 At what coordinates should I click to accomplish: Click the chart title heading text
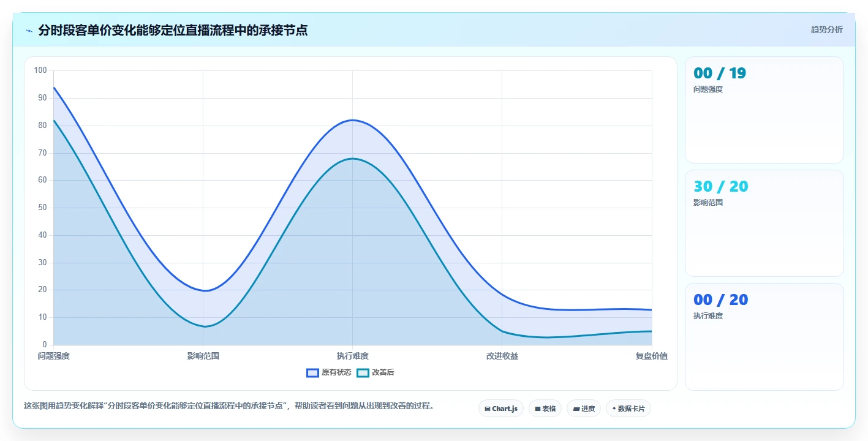173,30
